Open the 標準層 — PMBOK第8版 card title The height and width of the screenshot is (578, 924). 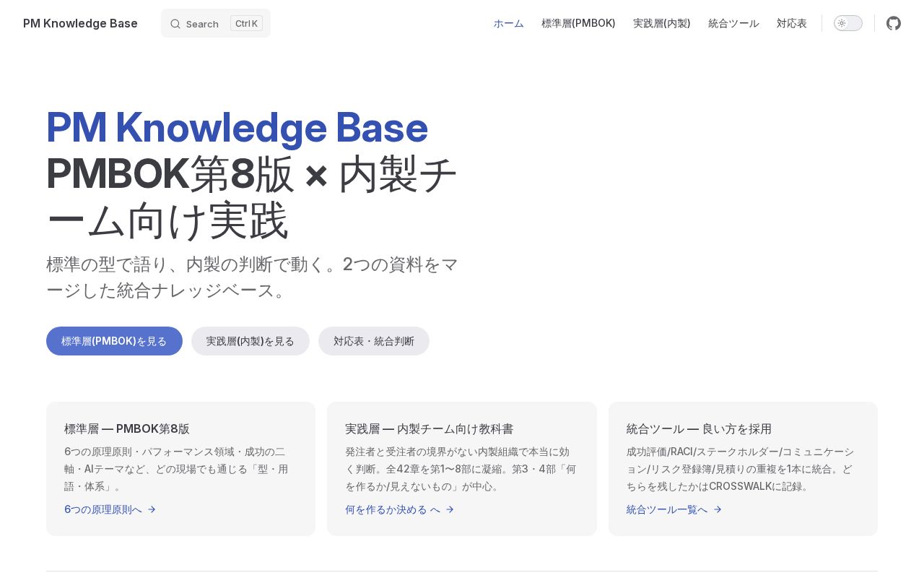tap(127, 428)
